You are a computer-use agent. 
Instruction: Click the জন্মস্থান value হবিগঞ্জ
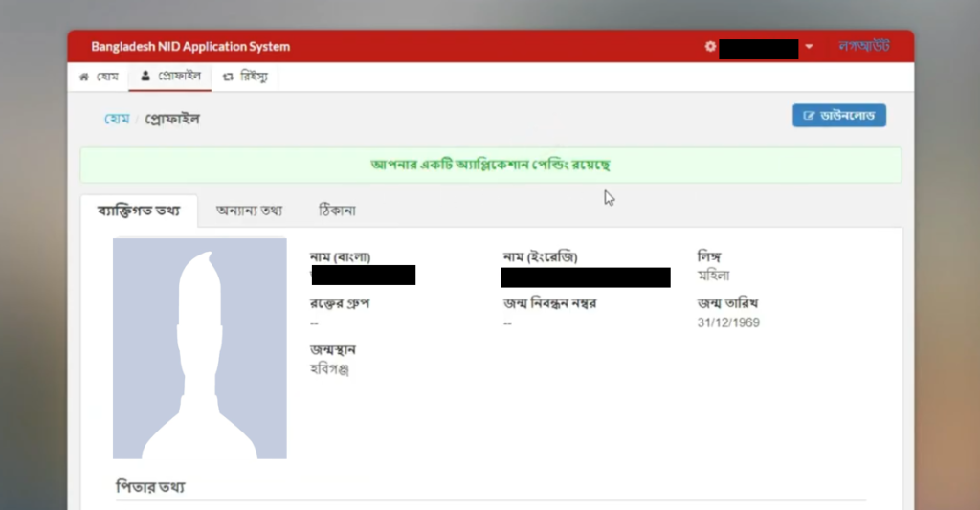tap(329, 368)
